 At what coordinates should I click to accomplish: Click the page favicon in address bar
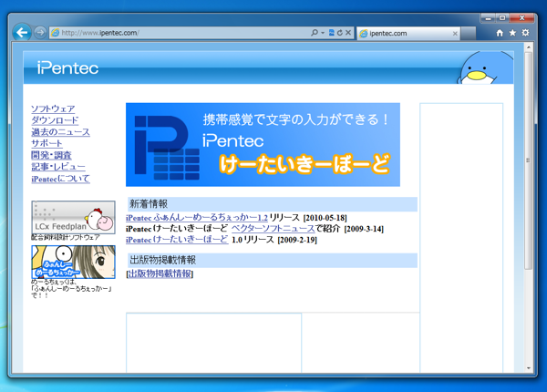coord(55,33)
